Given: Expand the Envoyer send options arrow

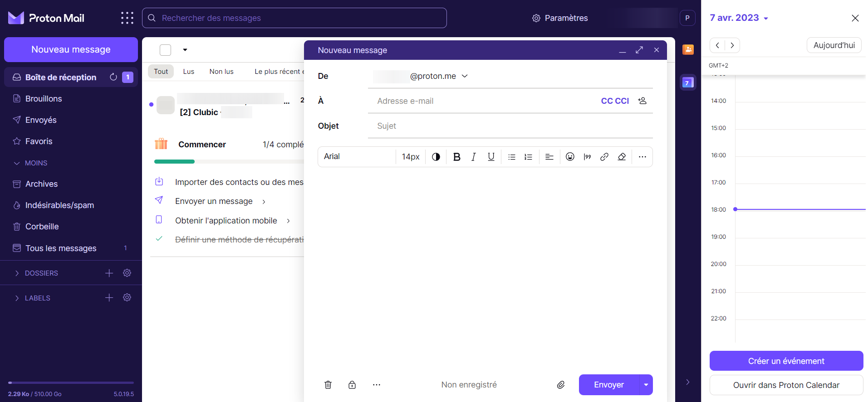Looking at the screenshot, I should (646, 385).
